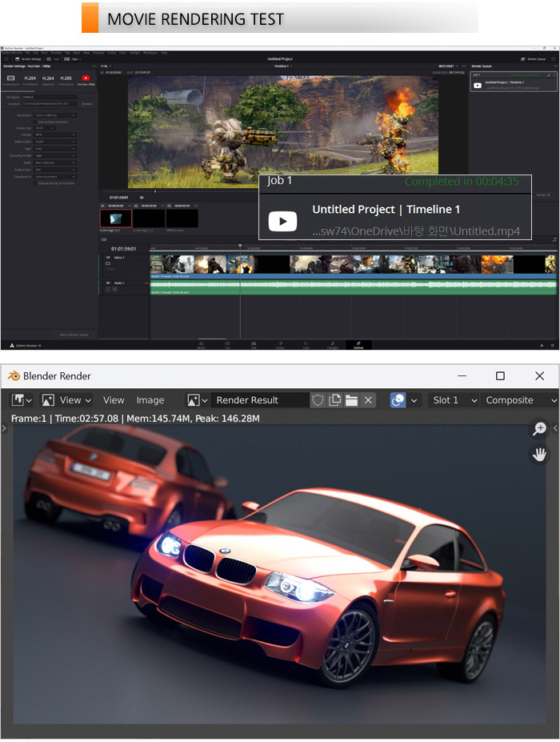Image resolution: width=560 pixels, height=742 pixels.
Task: Click the new image copy icon in Blender
Action: [x=334, y=400]
